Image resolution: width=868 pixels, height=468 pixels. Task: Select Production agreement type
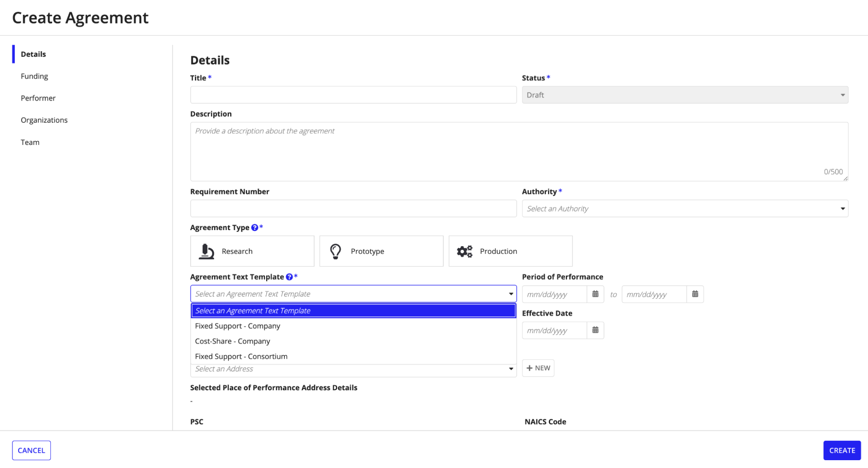511,251
